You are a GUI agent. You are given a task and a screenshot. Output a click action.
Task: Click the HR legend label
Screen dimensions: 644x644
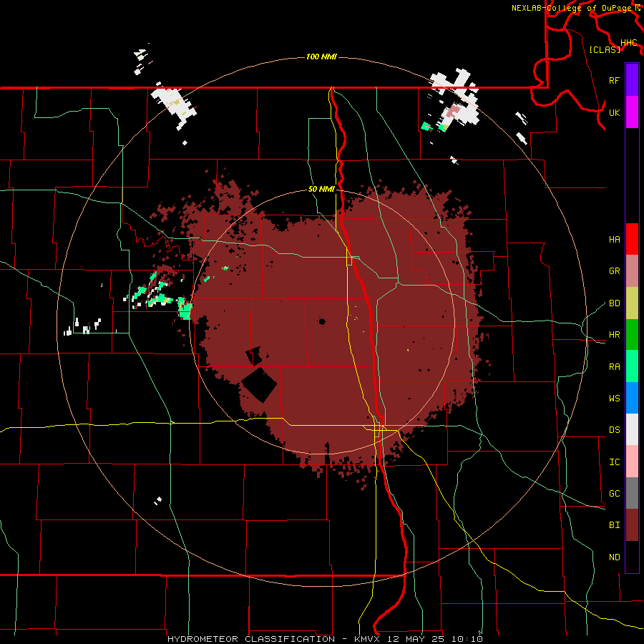pyautogui.click(x=615, y=335)
